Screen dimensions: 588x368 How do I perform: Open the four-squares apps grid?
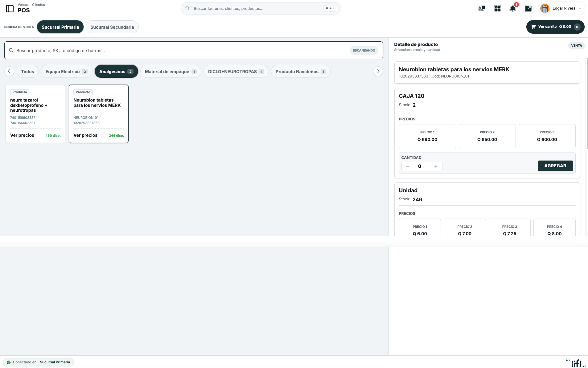pyautogui.click(x=497, y=9)
